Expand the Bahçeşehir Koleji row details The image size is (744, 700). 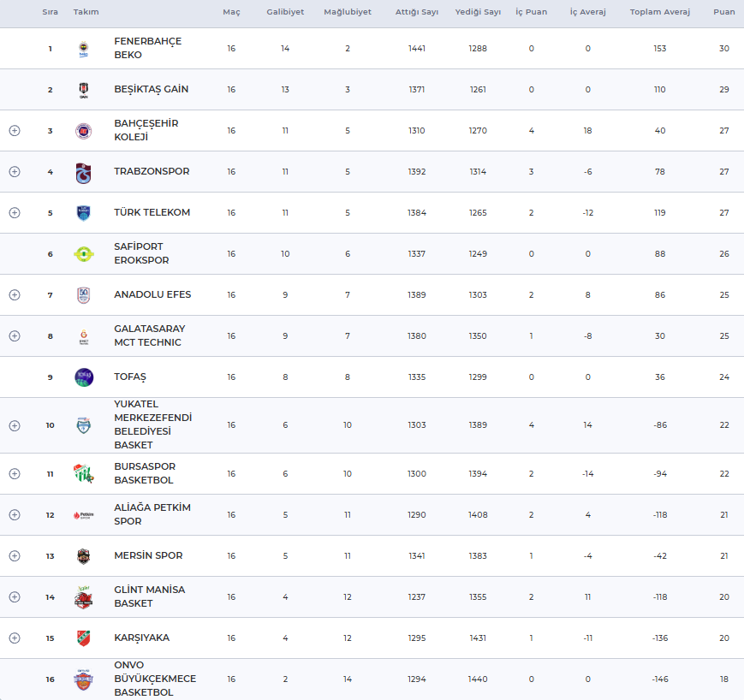point(15,131)
